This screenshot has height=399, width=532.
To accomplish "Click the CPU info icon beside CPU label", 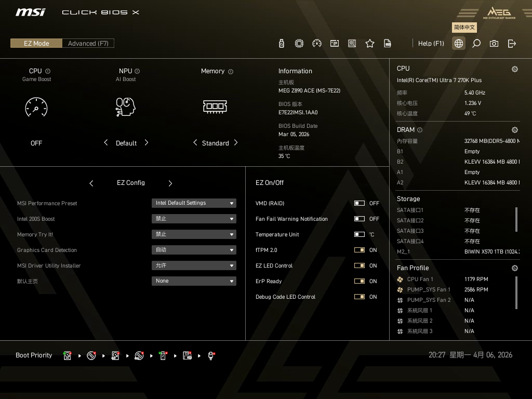I will (x=48, y=71).
